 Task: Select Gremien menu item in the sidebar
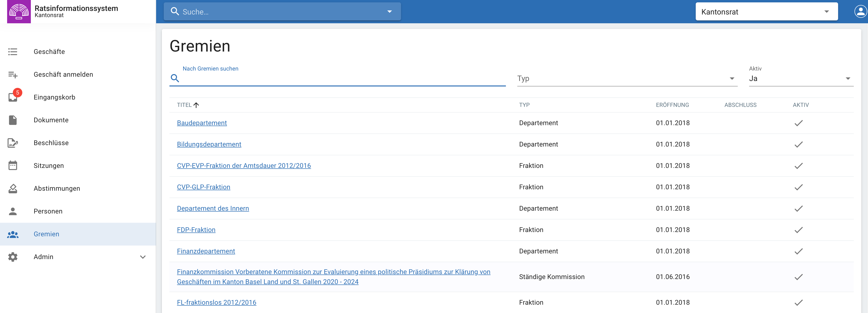(46, 234)
